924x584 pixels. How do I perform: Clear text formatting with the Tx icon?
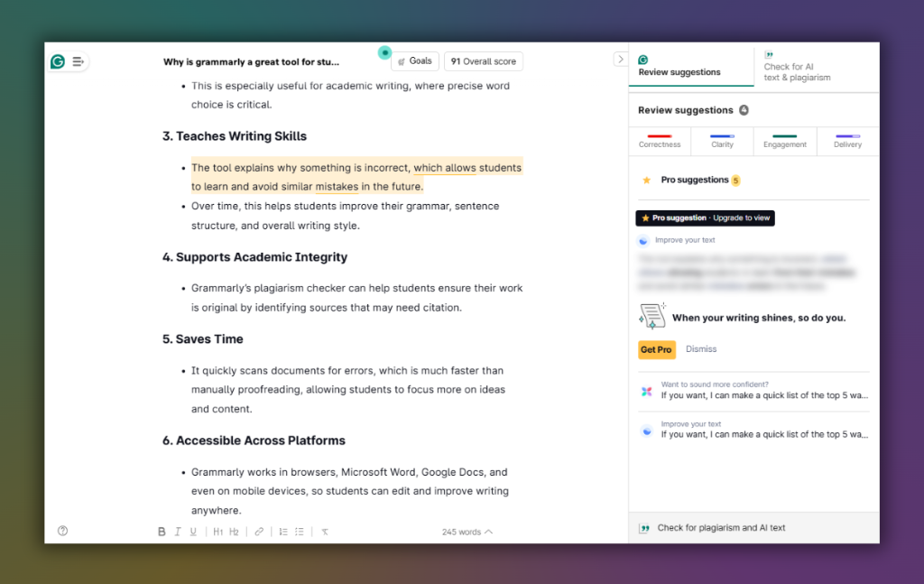click(324, 531)
